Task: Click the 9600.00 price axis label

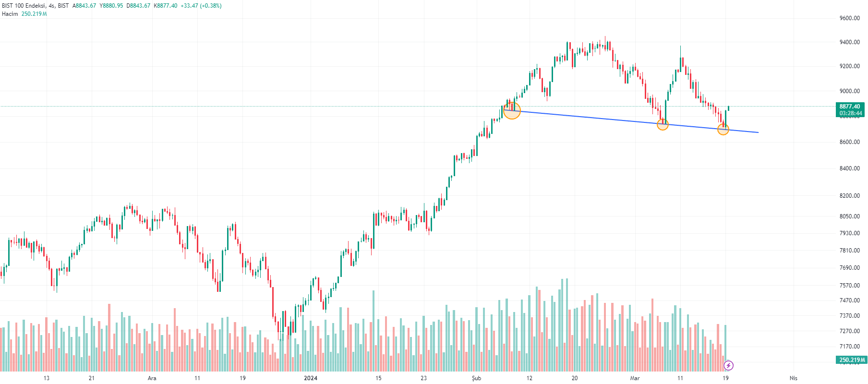Action: [849, 18]
